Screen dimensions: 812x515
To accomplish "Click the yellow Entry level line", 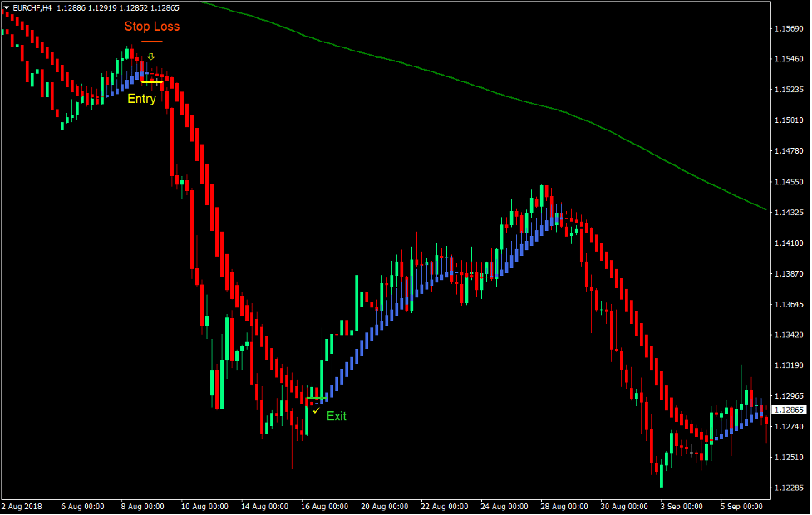I will click(152, 82).
